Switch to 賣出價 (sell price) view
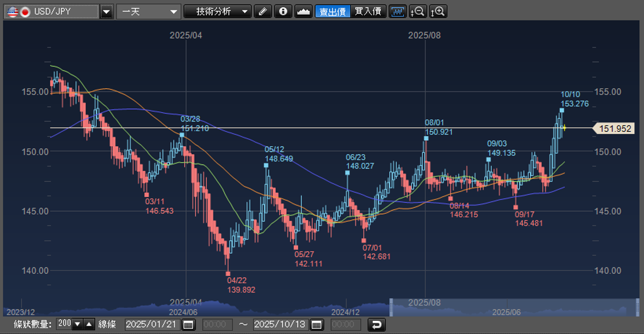644x334 pixels. (333, 11)
